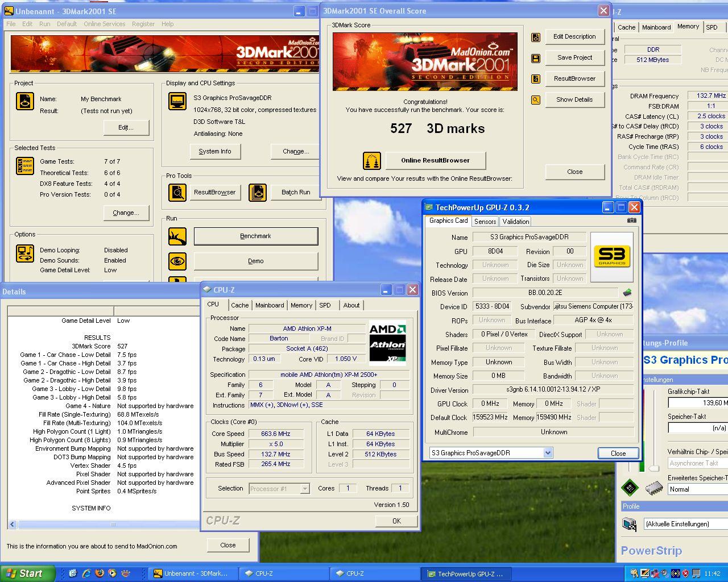
Task: Click the Display and CPU Settings monitor icon
Action: [x=177, y=101]
